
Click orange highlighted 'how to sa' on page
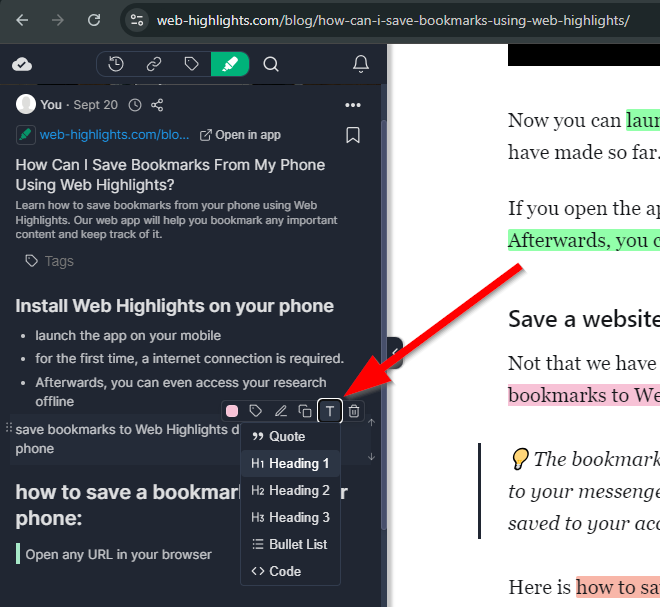(618, 587)
